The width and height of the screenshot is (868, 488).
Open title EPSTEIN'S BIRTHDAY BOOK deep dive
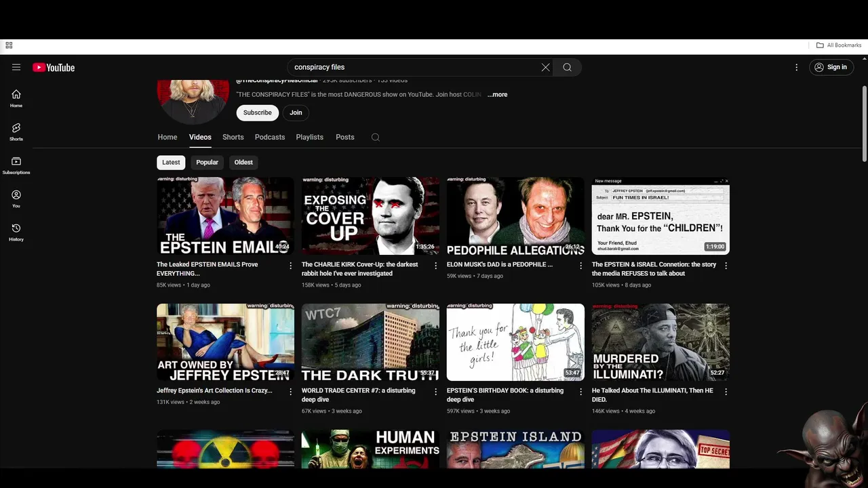[505, 395]
